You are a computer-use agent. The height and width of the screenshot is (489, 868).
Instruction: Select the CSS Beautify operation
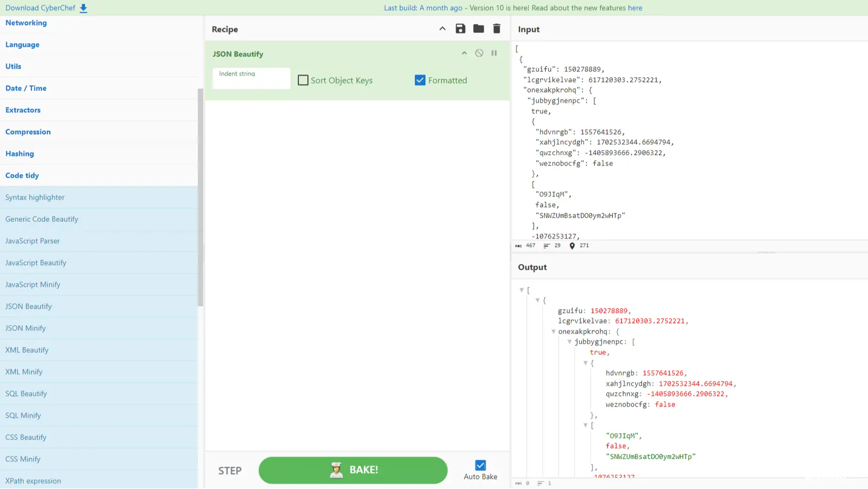click(99, 437)
